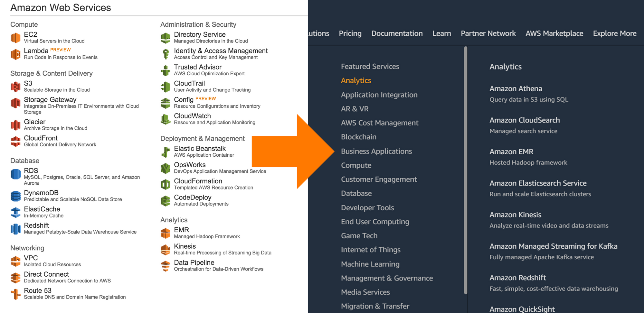Screen dimensions: 644x313
Task: Click the blue Redshift icon
Action: [x=15, y=229]
